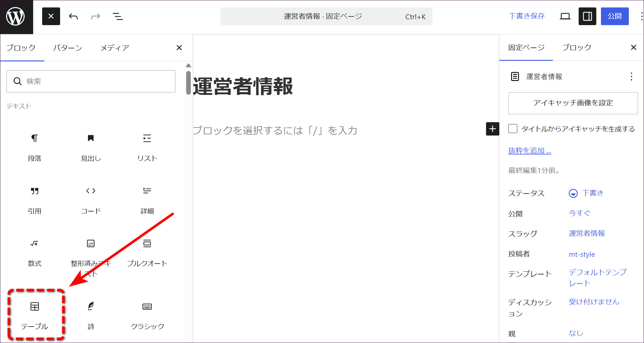Click the inserter panel scrollbar thumb

pos(188,82)
